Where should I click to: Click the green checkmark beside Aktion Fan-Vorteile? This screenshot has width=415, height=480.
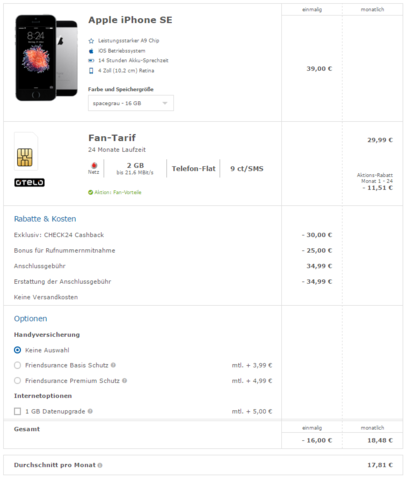coord(90,192)
